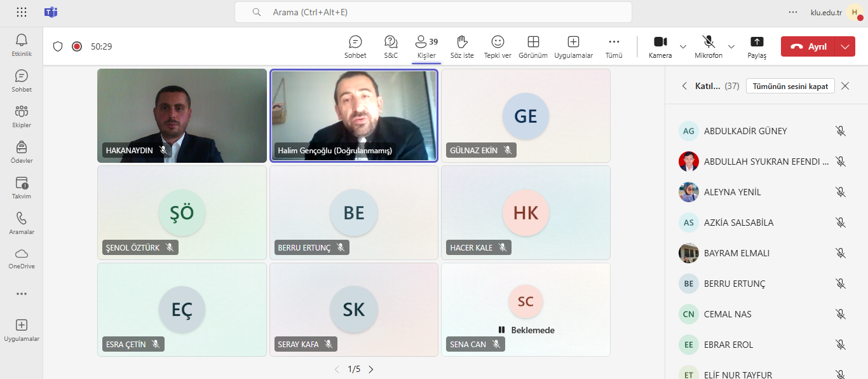Select BERRU ERTUNÇ participant tile in the grid
868x379 pixels.
point(354,212)
